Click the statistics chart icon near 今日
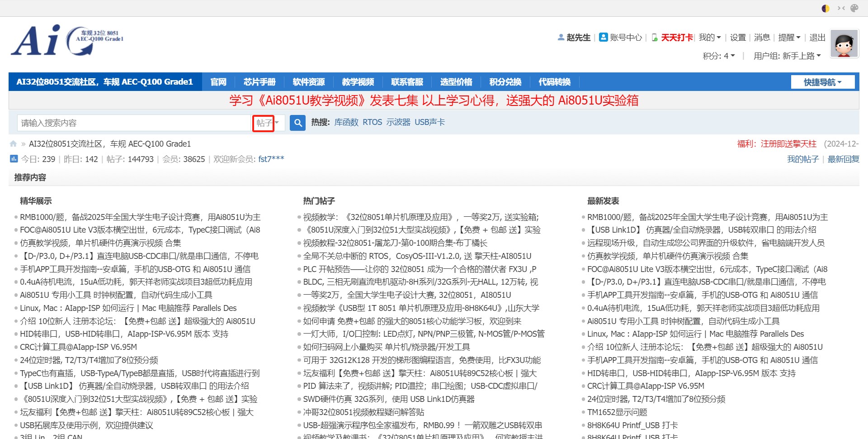Viewport: 868px width, 439px height. point(14,159)
